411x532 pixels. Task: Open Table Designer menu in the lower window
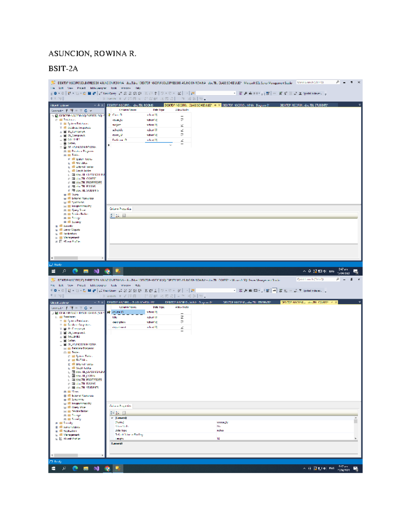98,285
